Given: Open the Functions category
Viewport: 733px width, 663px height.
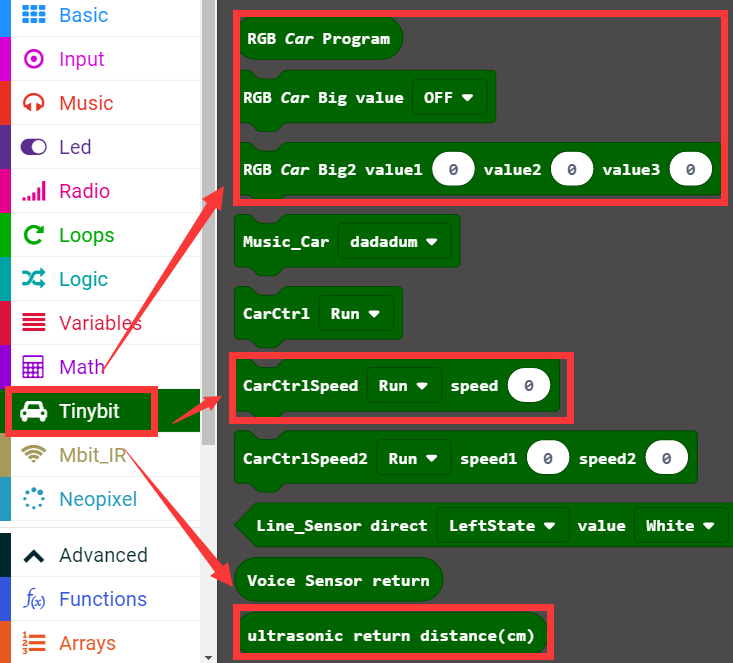Looking at the screenshot, I should pyautogui.click(x=102, y=599).
